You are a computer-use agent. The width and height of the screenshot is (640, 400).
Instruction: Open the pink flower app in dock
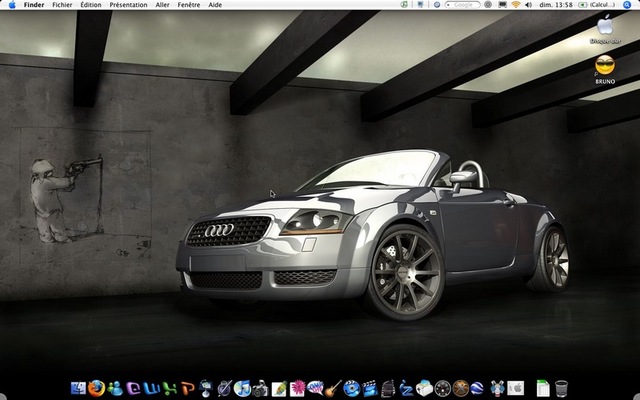(x=297, y=388)
